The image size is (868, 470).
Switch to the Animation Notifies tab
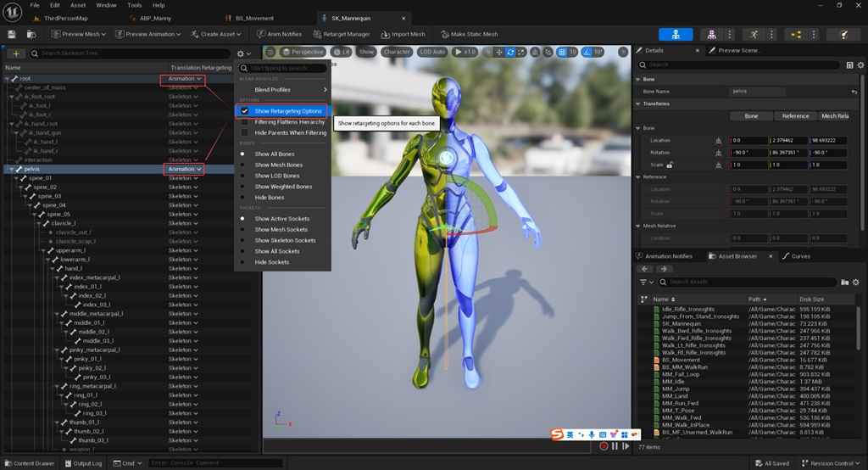pyautogui.click(x=665, y=256)
